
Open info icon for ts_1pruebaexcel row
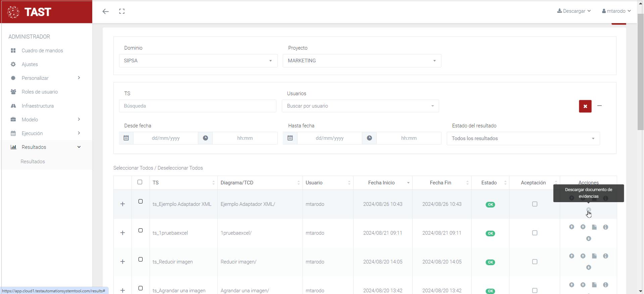pos(605,227)
